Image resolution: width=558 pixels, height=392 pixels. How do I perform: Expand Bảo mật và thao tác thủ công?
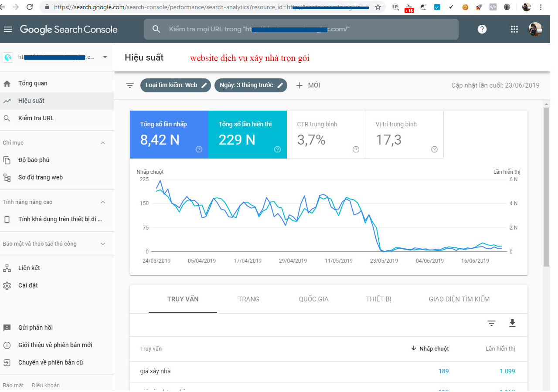pos(103,244)
